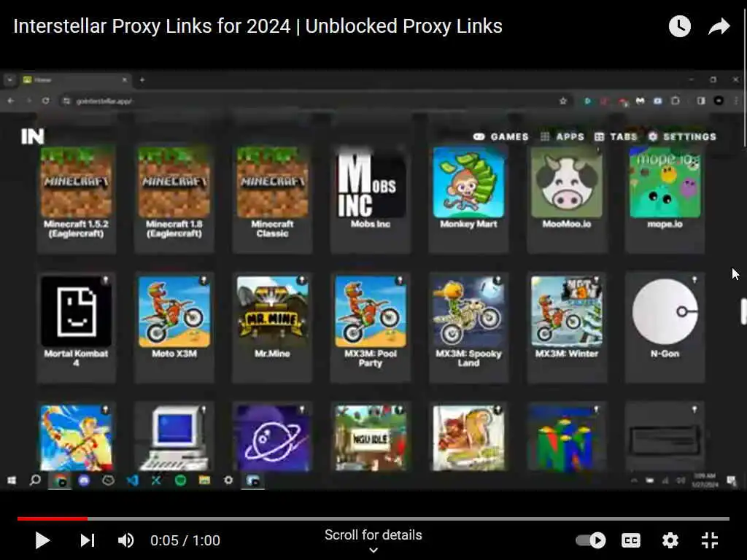Open the Mortal Kombat 4 game
Screen dimensions: 747x560
(76, 327)
